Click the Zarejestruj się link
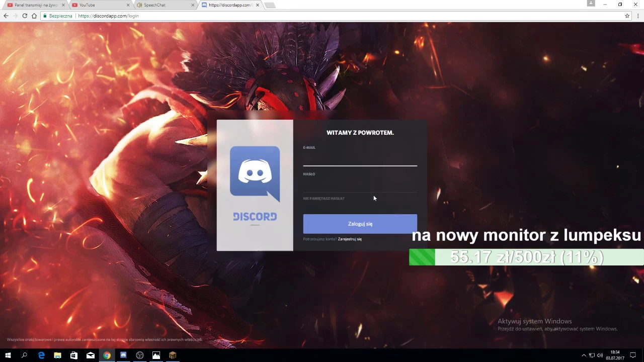644x362 pixels. pos(350,239)
